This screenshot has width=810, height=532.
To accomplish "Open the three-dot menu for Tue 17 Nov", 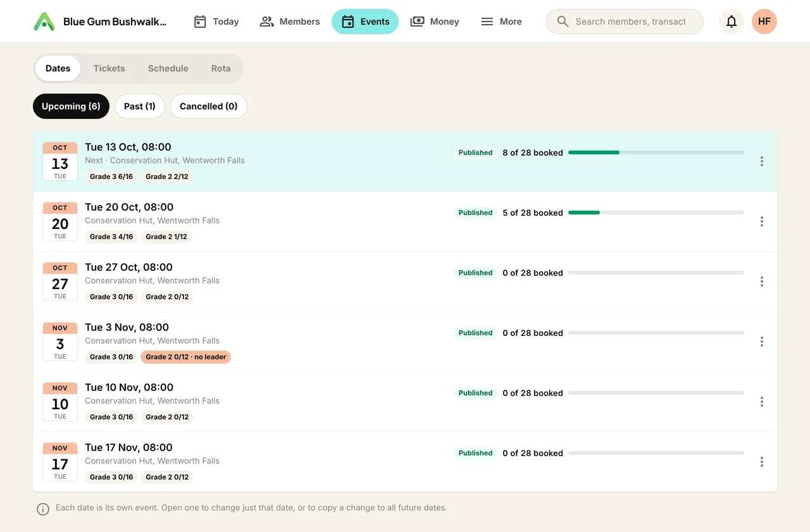I will tap(762, 462).
